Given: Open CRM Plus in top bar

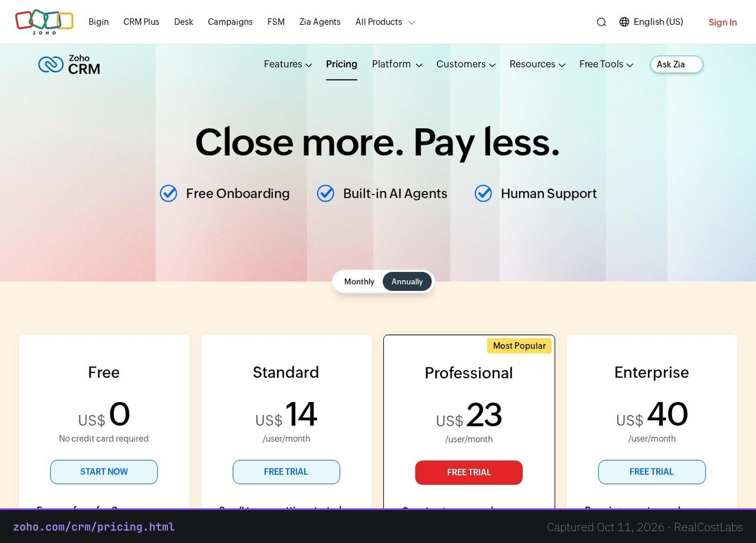Looking at the screenshot, I should [x=141, y=22].
